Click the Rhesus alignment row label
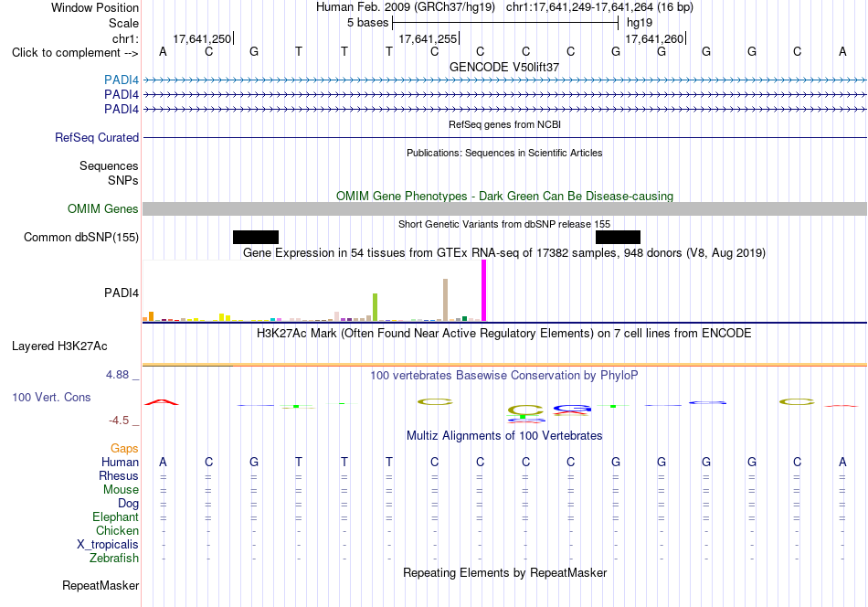This screenshot has height=607, width=868. (x=119, y=475)
